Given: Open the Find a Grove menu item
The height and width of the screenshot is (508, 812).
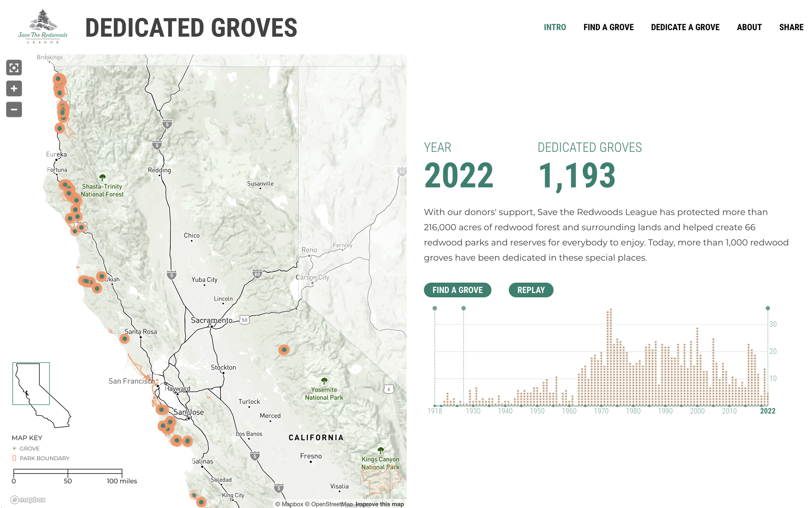Looking at the screenshot, I should click(x=609, y=27).
